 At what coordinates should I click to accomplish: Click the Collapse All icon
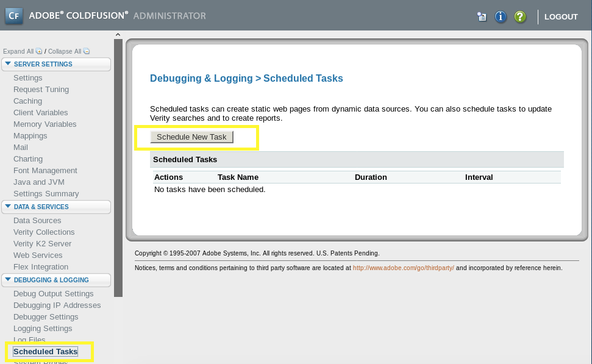point(86,52)
